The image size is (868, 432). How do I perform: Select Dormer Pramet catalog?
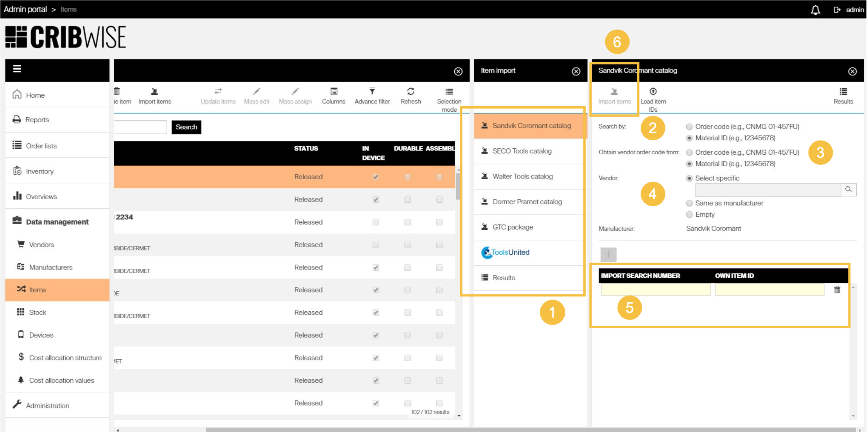(530, 202)
